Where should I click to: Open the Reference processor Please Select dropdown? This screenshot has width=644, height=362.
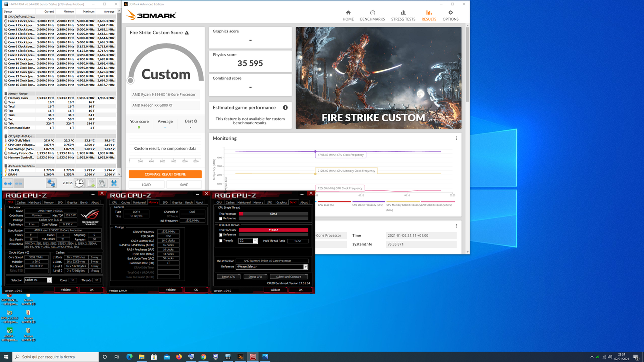(x=306, y=267)
